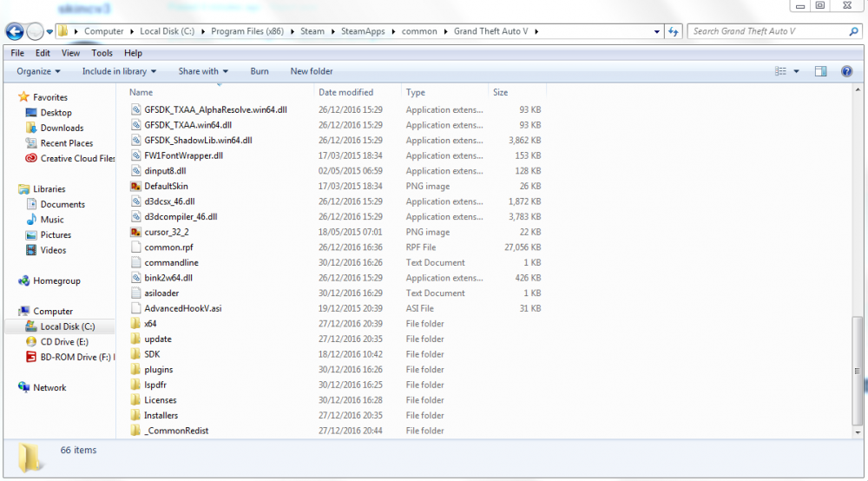Open the Tools menu
The image size is (868, 481).
point(102,53)
